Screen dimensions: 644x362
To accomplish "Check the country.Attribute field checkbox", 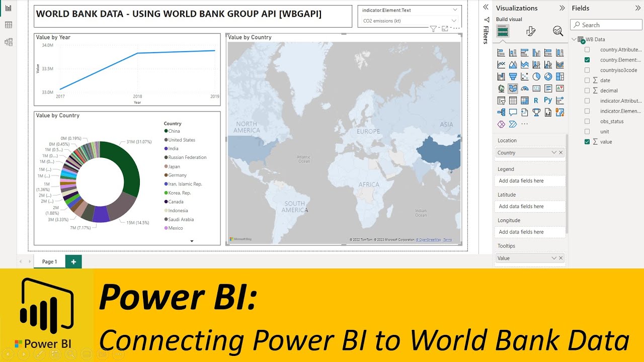I will [x=587, y=50].
